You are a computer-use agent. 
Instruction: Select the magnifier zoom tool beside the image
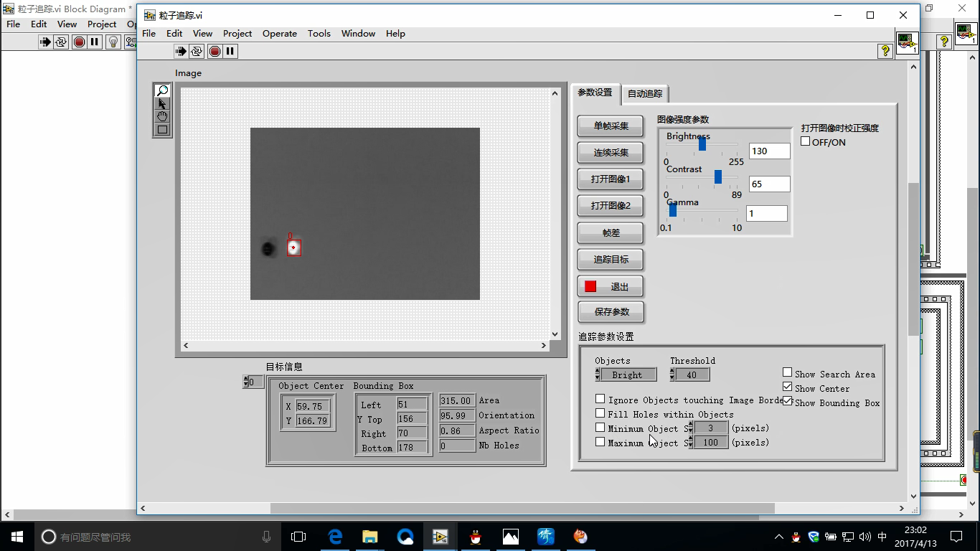163,90
